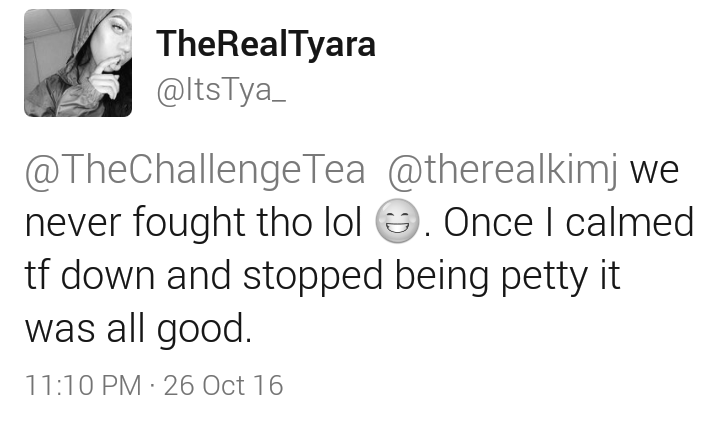Click the word "Once" after the emoji
This screenshot has height=427, width=720.
click(488, 222)
